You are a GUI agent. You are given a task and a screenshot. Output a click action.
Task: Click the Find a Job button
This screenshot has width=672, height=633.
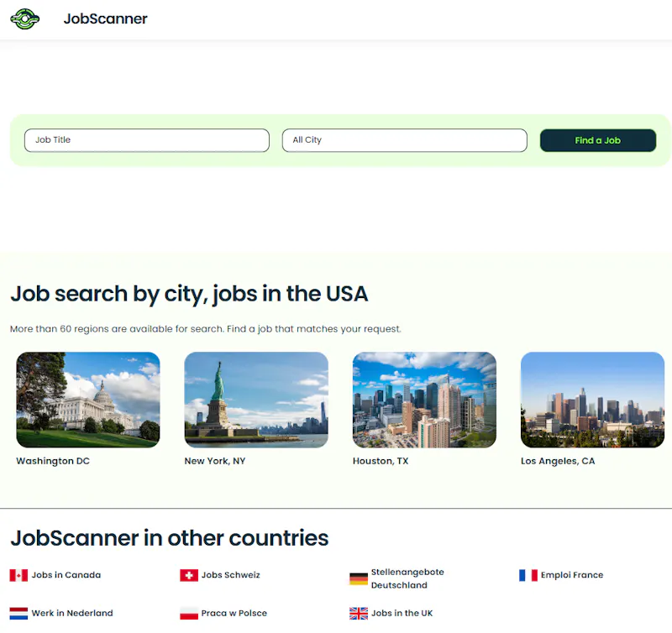598,140
